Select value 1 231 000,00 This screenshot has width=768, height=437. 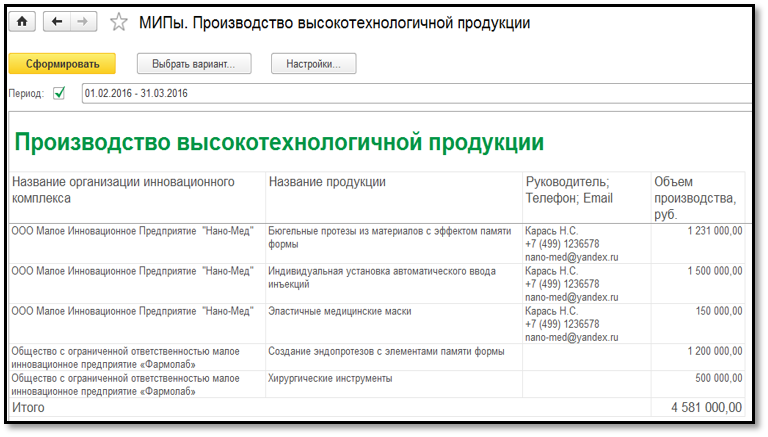[x=715, y=231]
